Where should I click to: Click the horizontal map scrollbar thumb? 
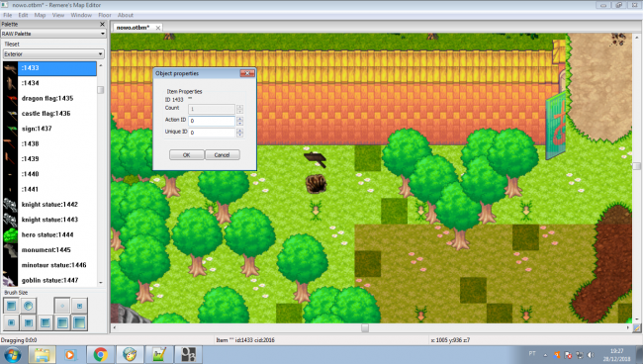pyautogui.click(x=365, y=328)
